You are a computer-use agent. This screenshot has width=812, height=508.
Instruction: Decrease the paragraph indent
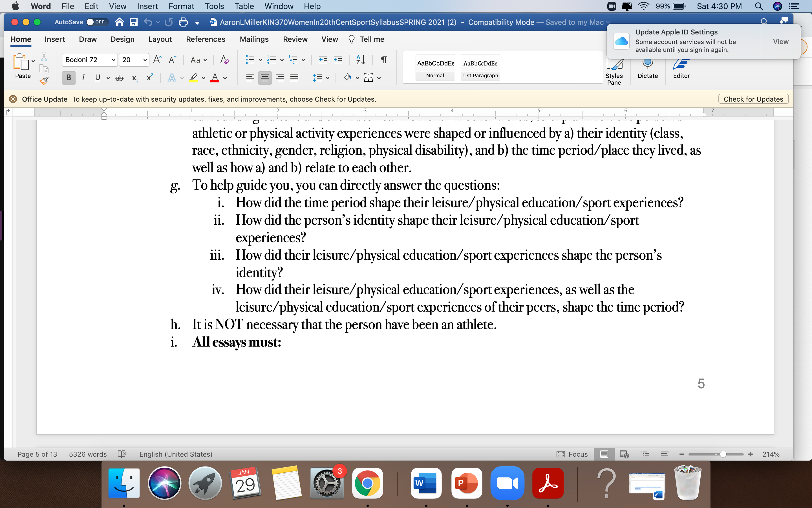pos(323,60)
